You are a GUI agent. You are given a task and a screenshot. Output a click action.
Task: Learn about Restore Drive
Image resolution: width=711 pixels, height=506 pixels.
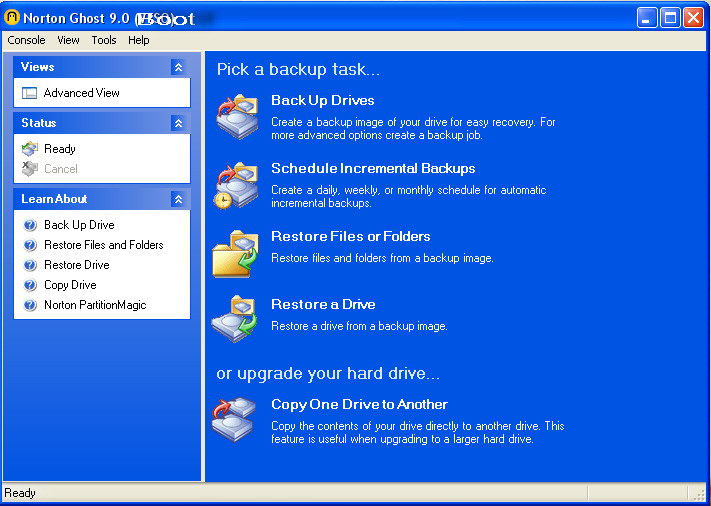pos(77,265)
